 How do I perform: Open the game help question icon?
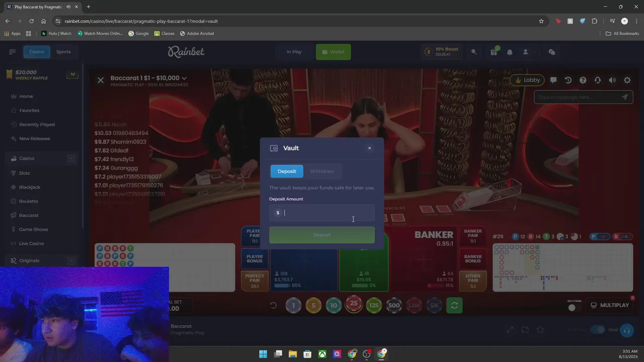583,80
